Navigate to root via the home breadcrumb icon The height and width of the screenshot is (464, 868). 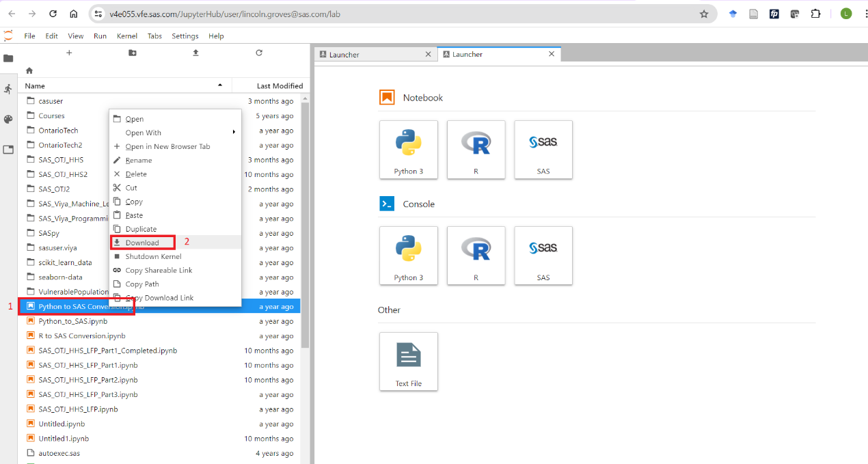pos(29,70)
